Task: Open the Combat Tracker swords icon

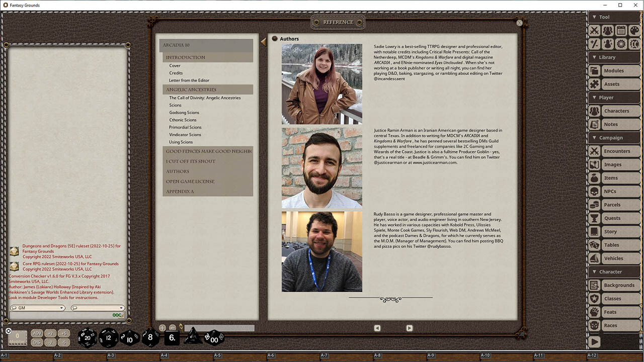Action: tap(595, 30)
